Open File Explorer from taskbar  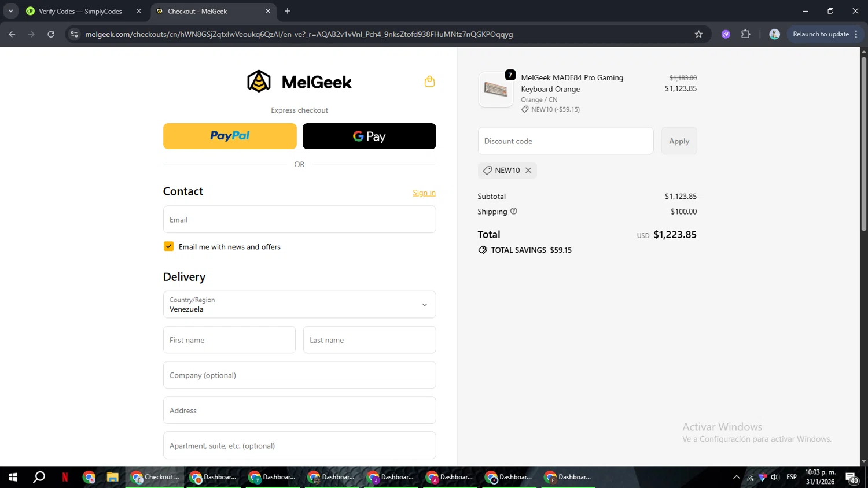[x=112, y=477]
